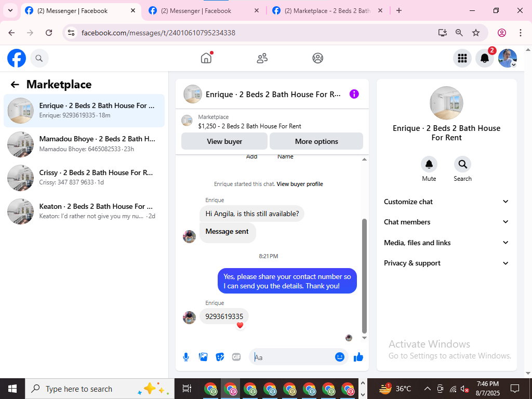The width and height of the screenshot is (532, 399).
Task: Open the account profile picture menu
Action: click(507, 58)
